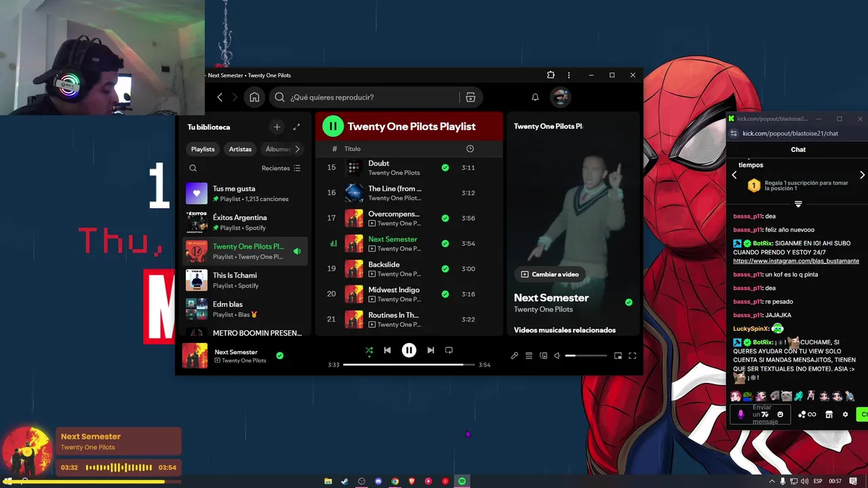Image resolution: width=868 pixels, height=488 pixels.
Task: Click the Spotify taskbar icon
Action: click(x=462, y=481)
